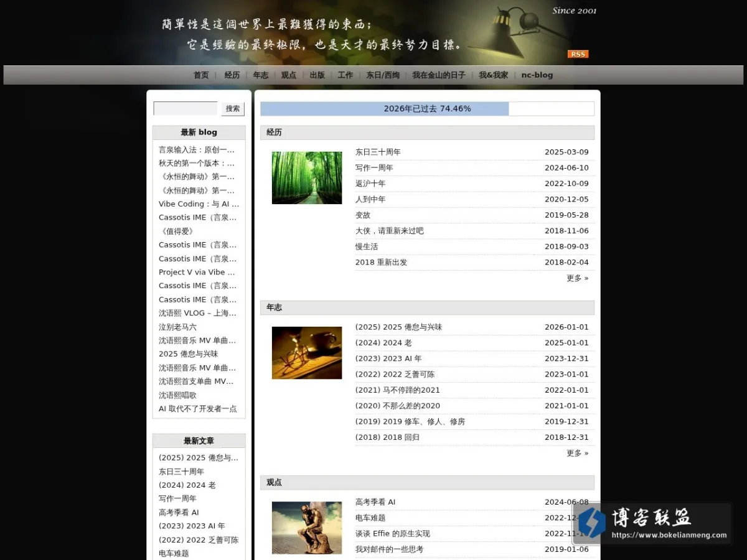Open (2025) 2025 倦怠与兴味 in 年志 list

399,327
